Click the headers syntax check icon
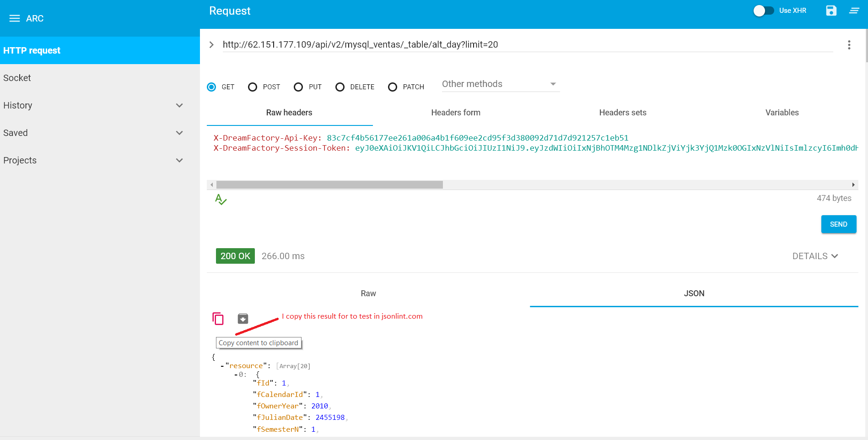This screenshot has height=440, width=868. 221,199
